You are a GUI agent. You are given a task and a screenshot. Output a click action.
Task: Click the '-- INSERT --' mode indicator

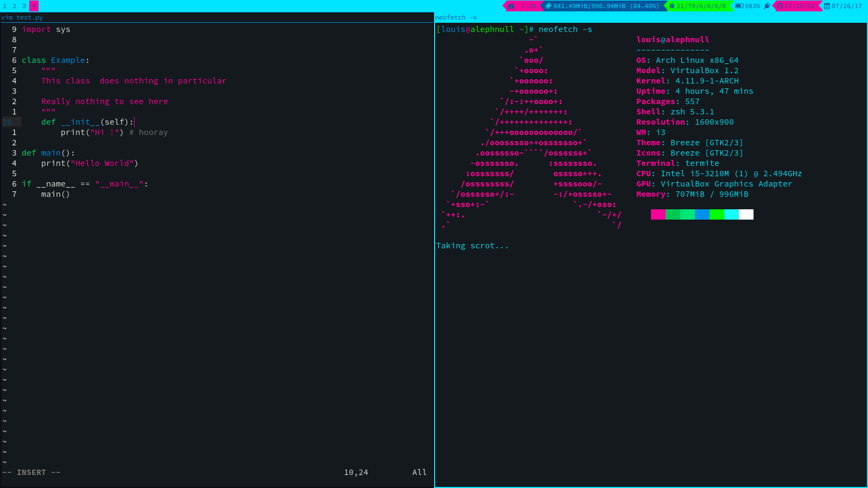click(31, 472)
